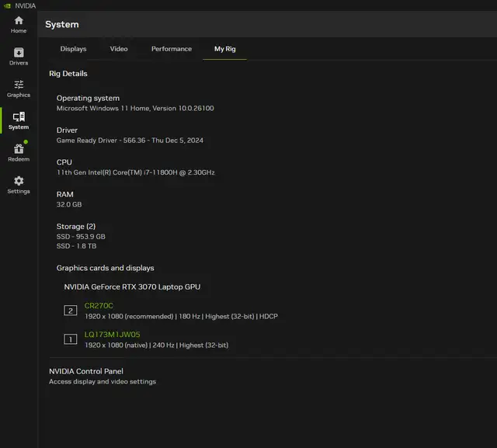The width and height of the screenshot is (497, 448).
Task: Open the Redeem gift icon
Action: click(19, 148)
